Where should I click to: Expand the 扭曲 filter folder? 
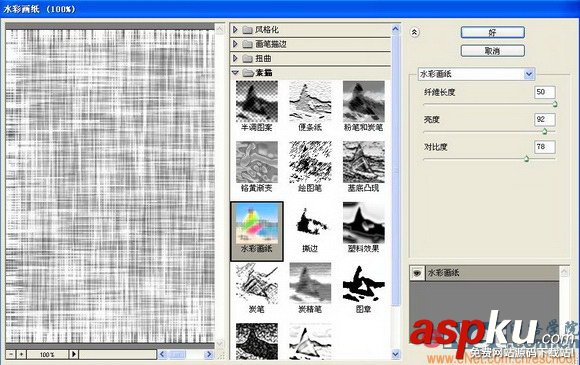click(235, 58)
